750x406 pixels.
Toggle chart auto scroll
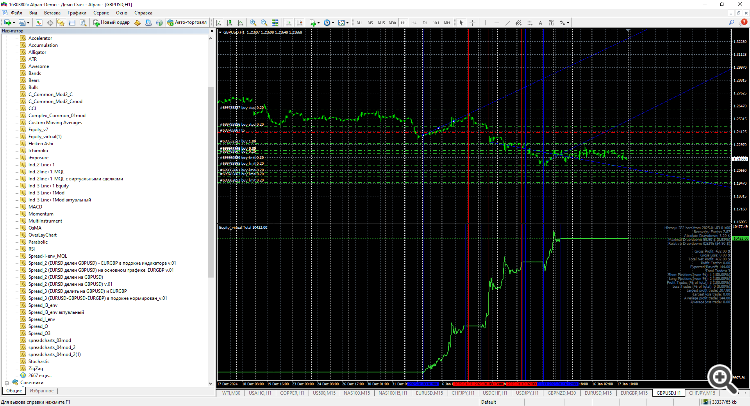point(288,22)
